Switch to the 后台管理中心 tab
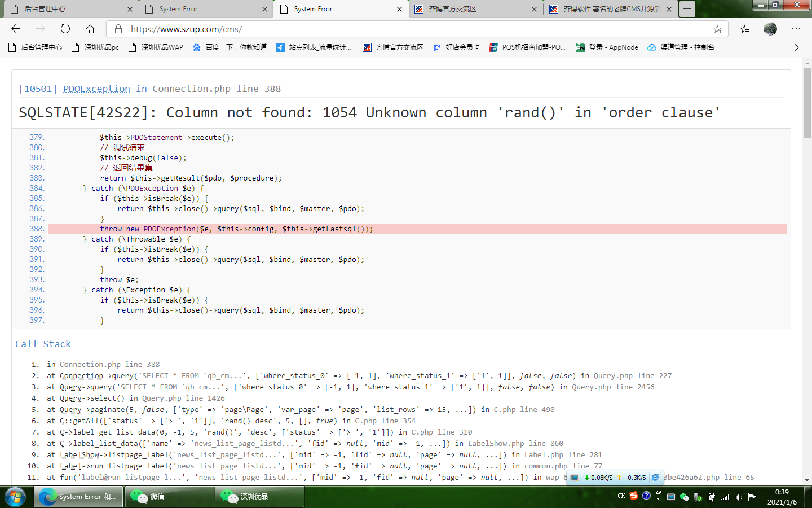This screenshot has height=508, width=812. (x=70, y=9)
